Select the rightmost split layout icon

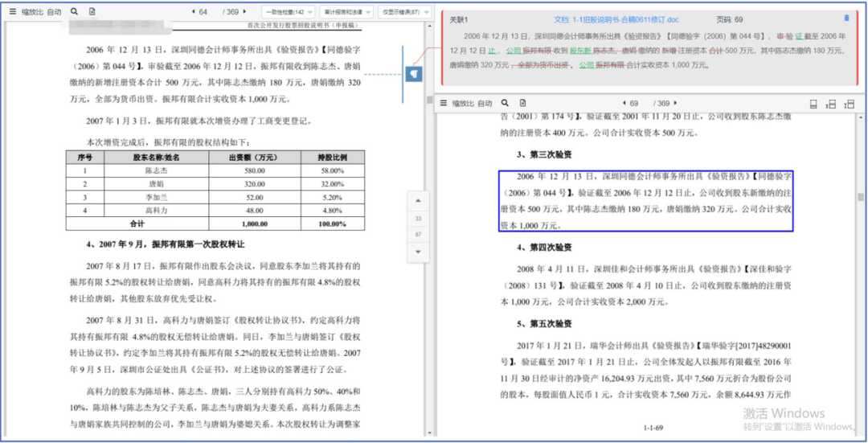(850, 104)
